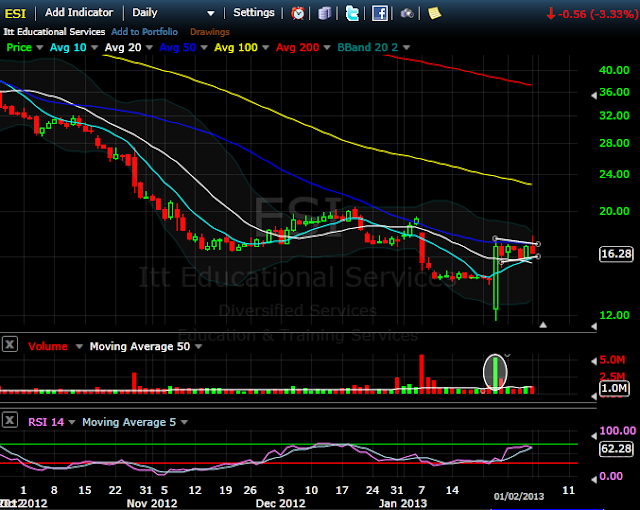Screen dimensions: 640x510
Task: Click the 01/02/2013 date label
Action: tap(519, 496)
